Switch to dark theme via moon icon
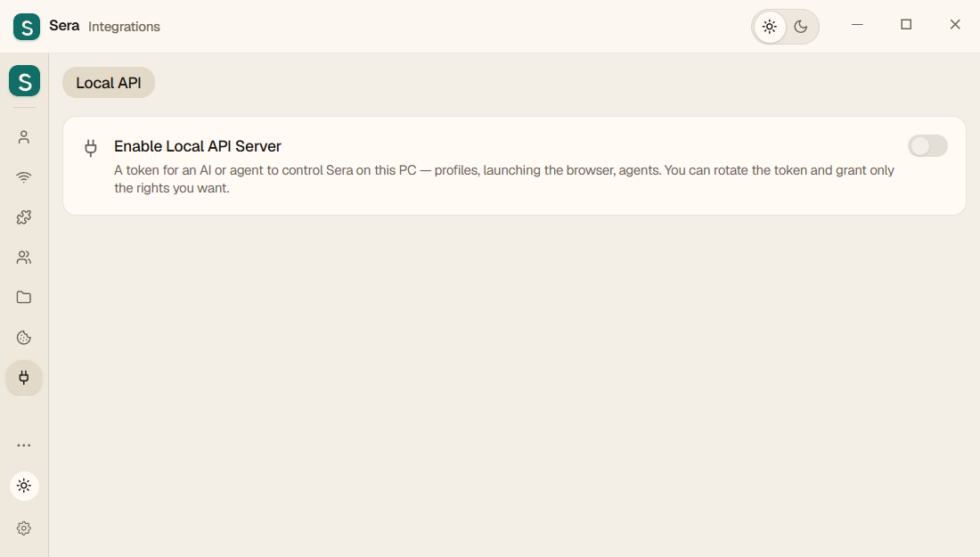 [801, 27]
